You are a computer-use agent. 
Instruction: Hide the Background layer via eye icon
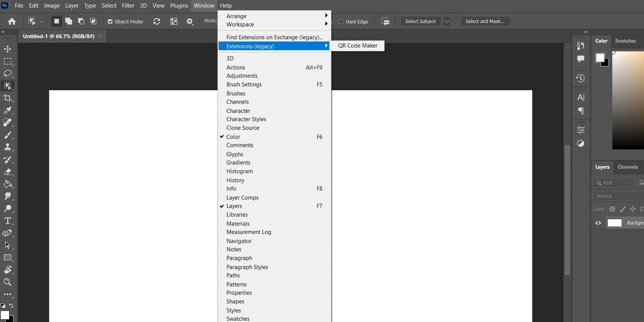click(x=598, y=223)
